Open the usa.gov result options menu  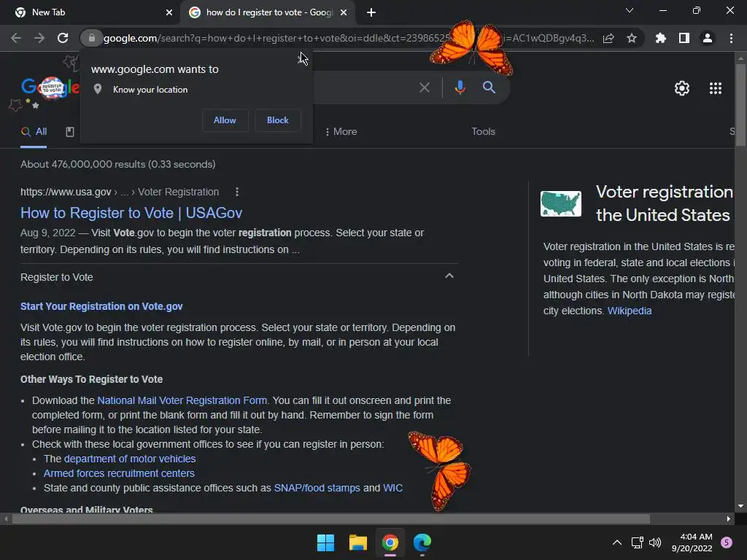tap(237, 192)
